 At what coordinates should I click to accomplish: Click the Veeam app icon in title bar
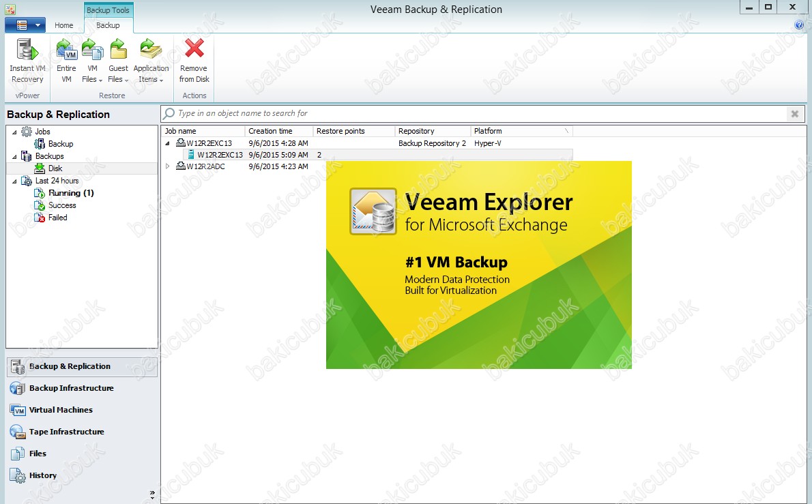tap(10, 10)
